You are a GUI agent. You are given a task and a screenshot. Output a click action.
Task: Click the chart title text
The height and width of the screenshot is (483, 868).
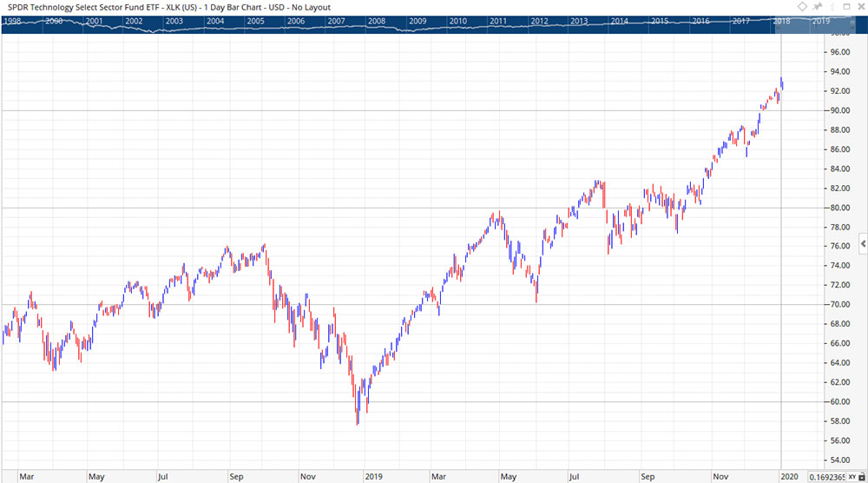pyautogui.click(x=165, y=7)
